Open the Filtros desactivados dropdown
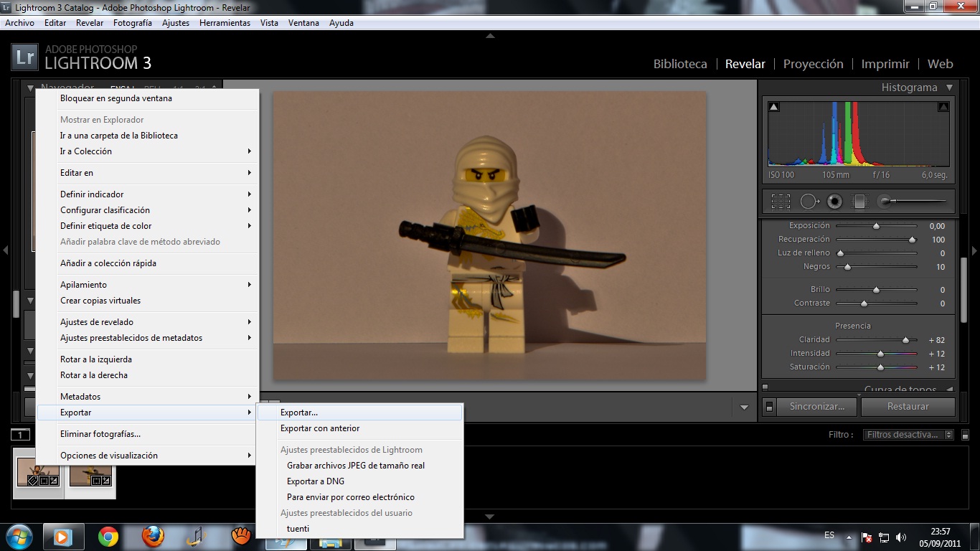Viewport: 980px width, 551px height. pyautogui.click(x=908, y=435)
